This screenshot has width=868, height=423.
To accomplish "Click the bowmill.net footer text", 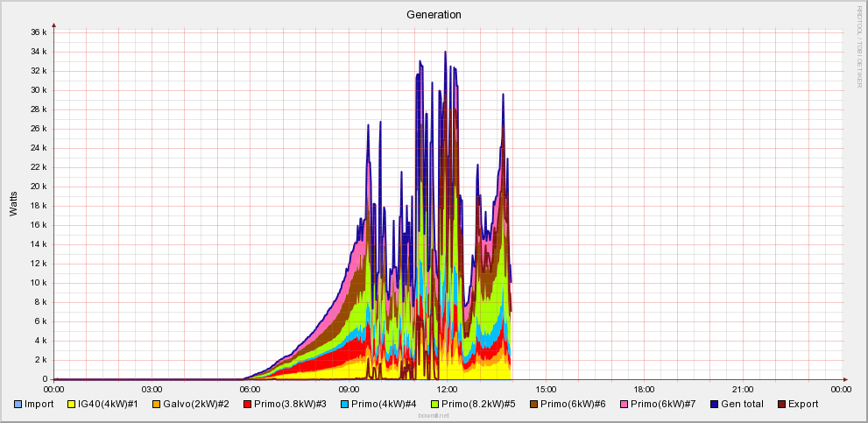I will (x=434, y=415).
